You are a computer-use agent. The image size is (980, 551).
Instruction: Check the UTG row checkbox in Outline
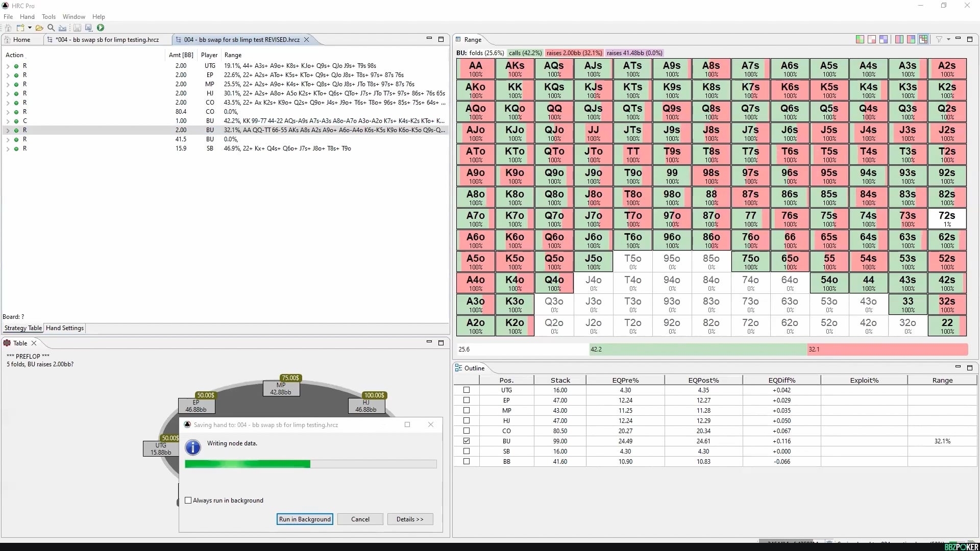coord(467,390)
